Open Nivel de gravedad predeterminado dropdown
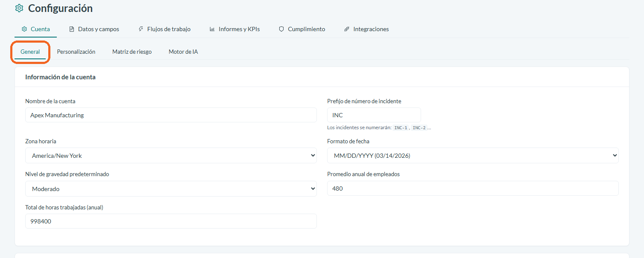The width and height of the screenshot is (644, 258). (x=171, y=188)
